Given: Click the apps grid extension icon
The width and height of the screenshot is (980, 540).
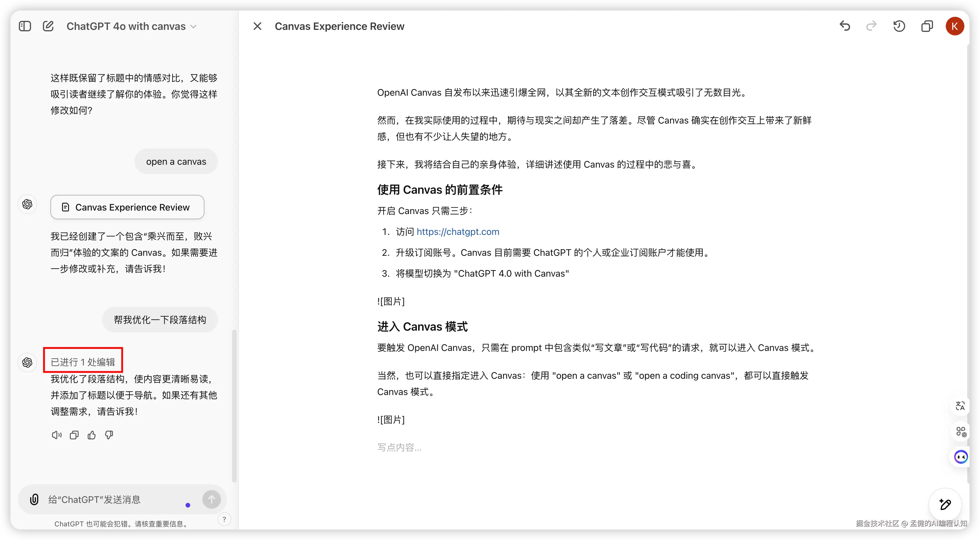Looking at the screenshot, I should 961,432.
